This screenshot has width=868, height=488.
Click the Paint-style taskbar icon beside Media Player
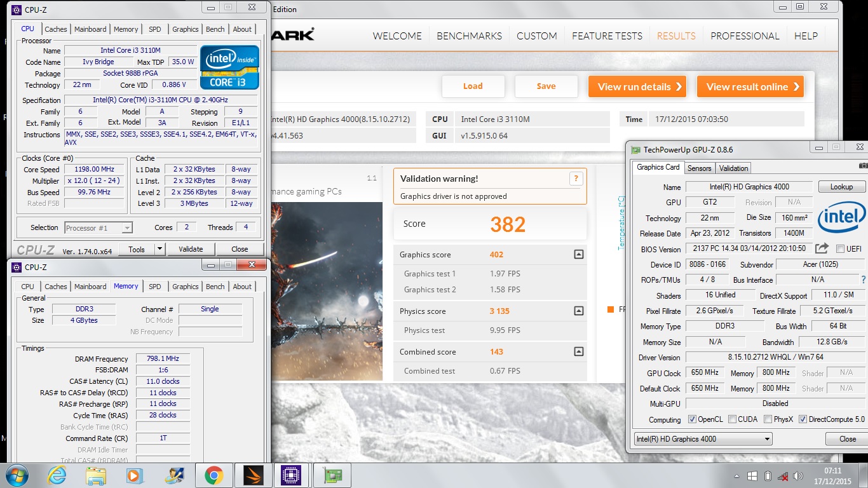click(x=173, y=475)
